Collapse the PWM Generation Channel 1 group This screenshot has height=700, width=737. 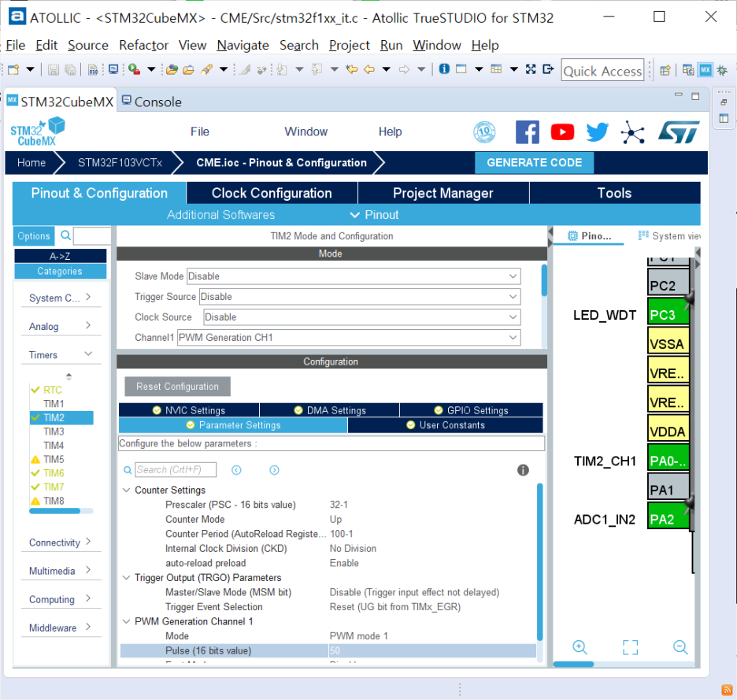pyautogui.click(x=126, y=621)
